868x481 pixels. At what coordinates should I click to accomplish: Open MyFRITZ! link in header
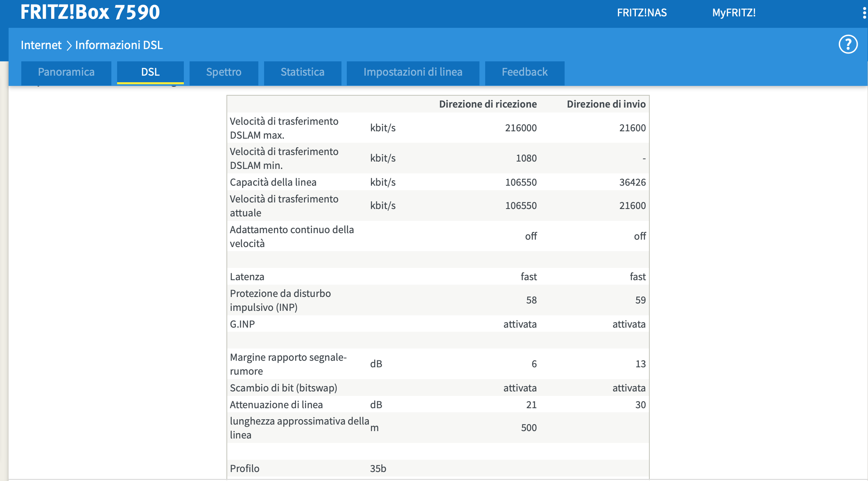point(734,13)
